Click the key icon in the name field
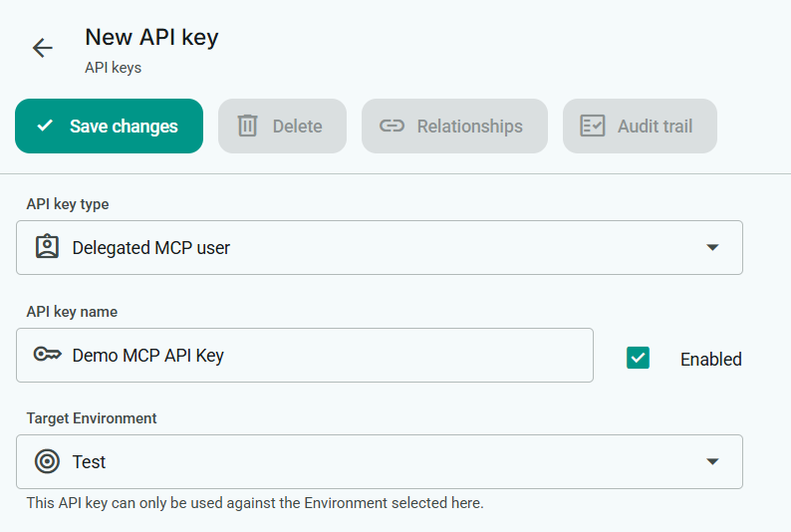This screenshot has width=791, height=532. click(x=47, y=355)
